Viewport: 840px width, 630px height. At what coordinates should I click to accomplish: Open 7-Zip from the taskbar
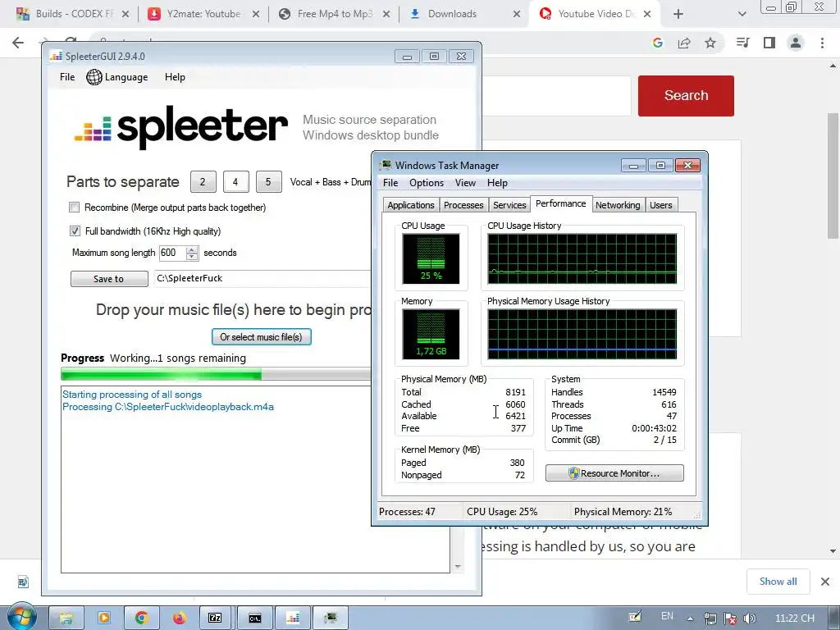click(216, 619)
